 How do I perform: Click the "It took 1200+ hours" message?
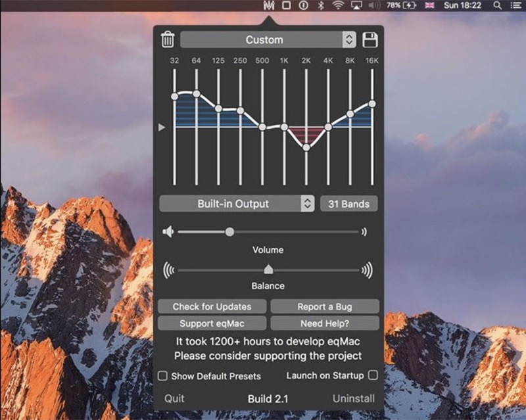coord(268,342)
